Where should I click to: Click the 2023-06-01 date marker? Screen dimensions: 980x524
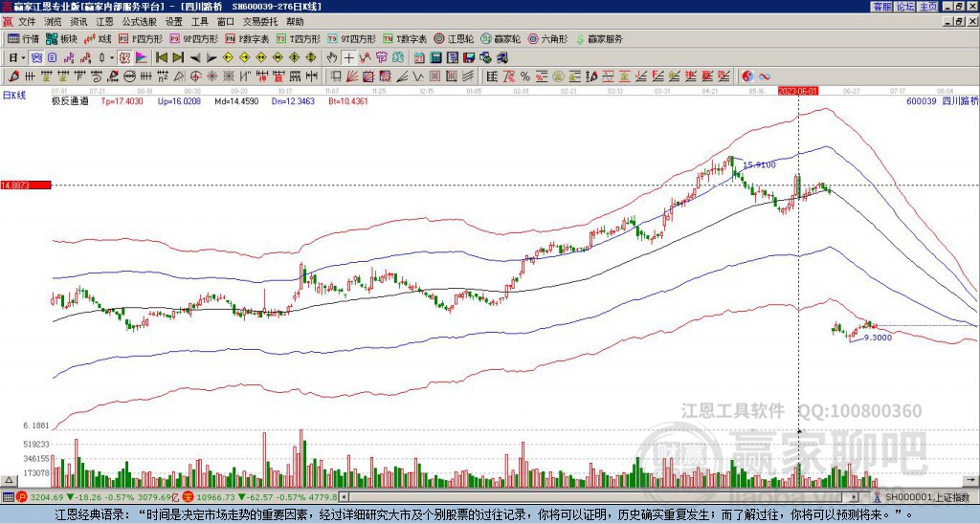point(798,91)
